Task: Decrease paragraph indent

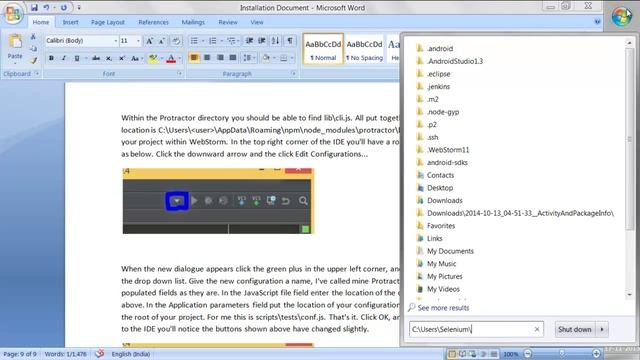Action: pyautogui.click(x=249, y=41)
